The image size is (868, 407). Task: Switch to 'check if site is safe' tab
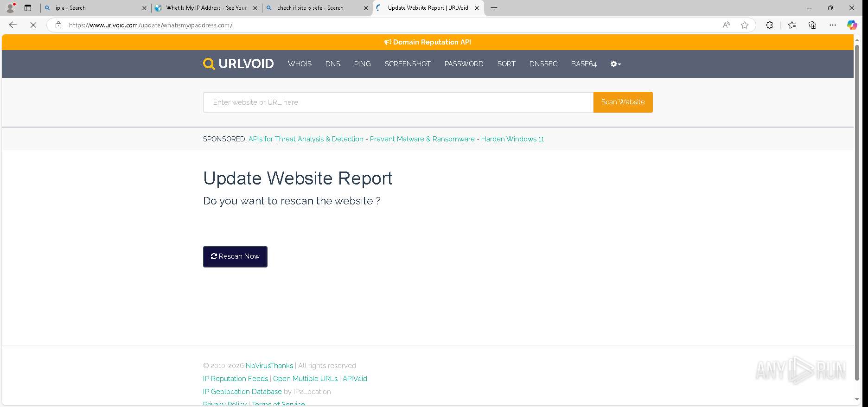click(x=317, y=8)
